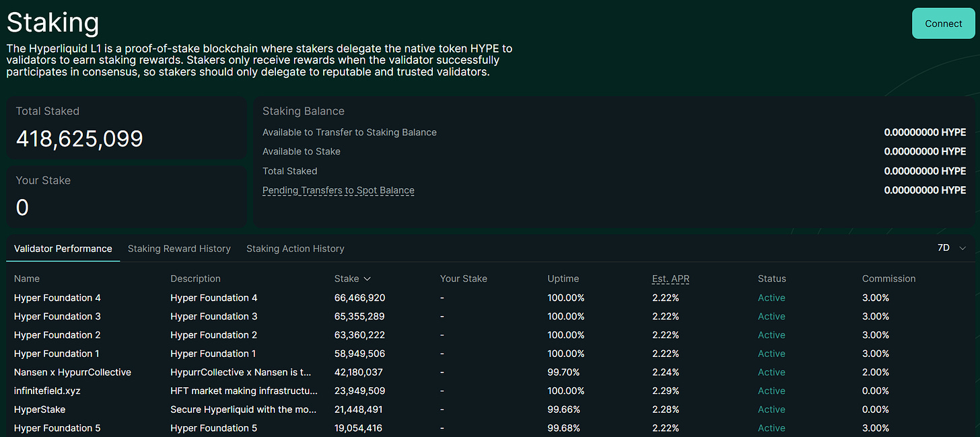Click the 2.29% estimated APR value
The height and width of the screenshot is (437, 980).
(666, 391)
